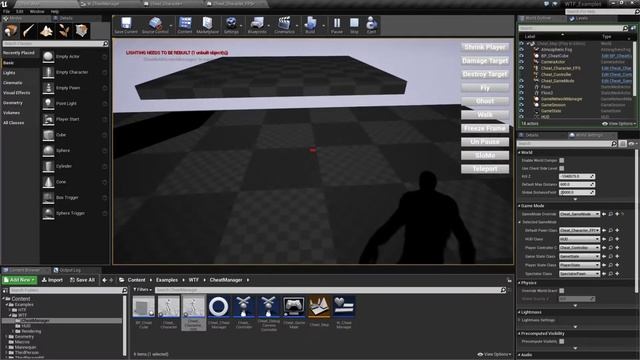Image resolution: width=640 pixels, height=360 pixels.
Task: Click Import in the Content Browser
Action: click(52, 280)
